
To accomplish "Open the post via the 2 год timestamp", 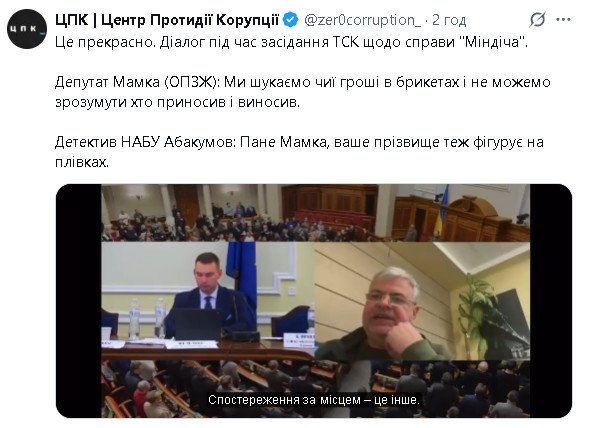I will [449, 20].
